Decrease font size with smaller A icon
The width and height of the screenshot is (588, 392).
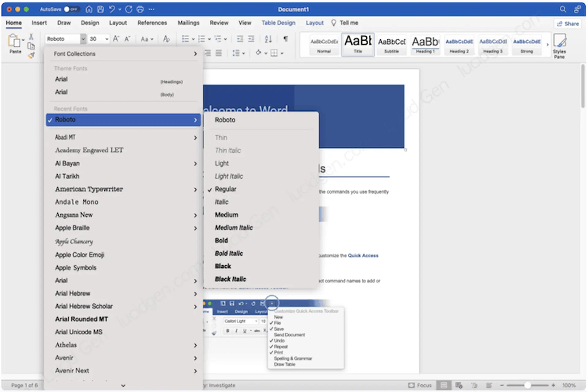127,39
